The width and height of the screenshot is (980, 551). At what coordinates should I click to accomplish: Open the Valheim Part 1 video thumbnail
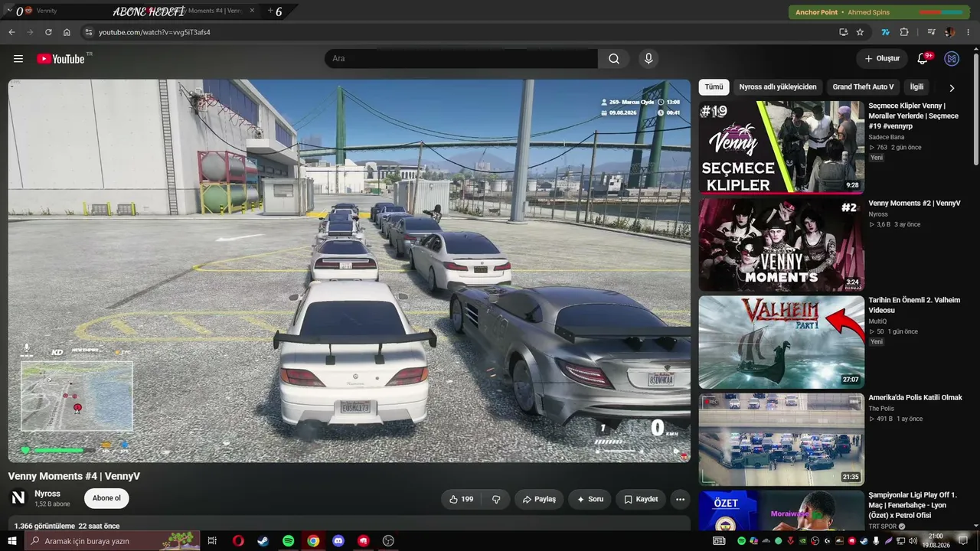click(781, 342)
